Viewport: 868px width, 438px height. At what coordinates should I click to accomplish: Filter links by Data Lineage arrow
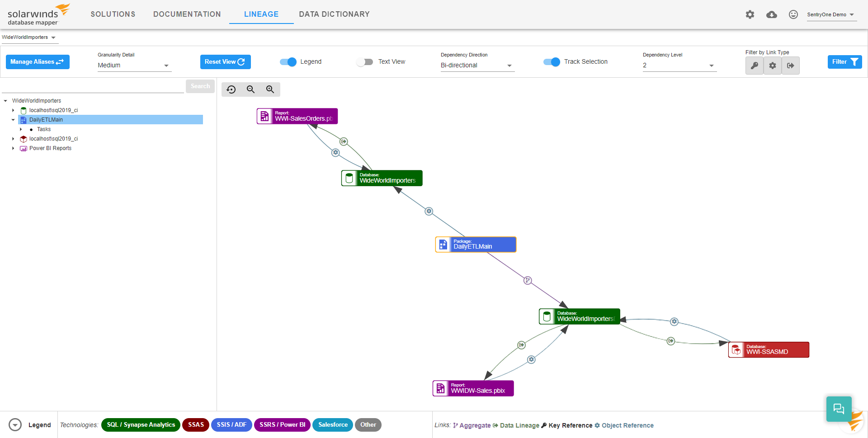click(791, 66)
